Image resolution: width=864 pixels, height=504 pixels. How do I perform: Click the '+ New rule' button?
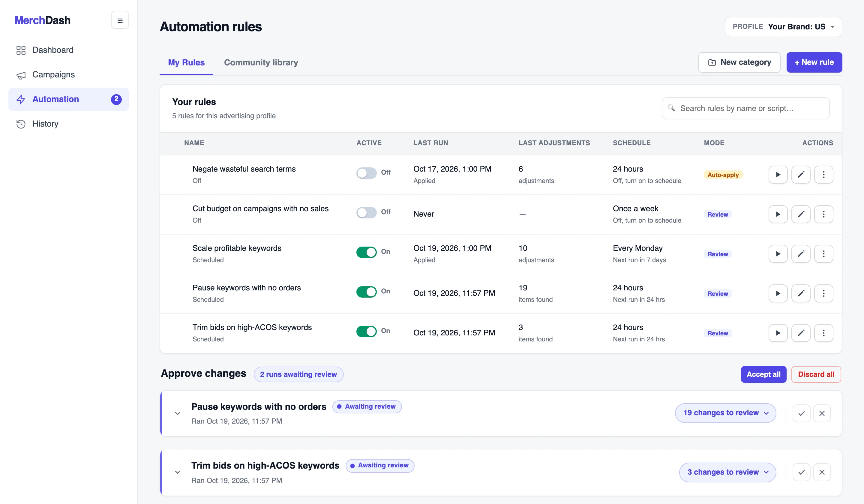[814, 62]
